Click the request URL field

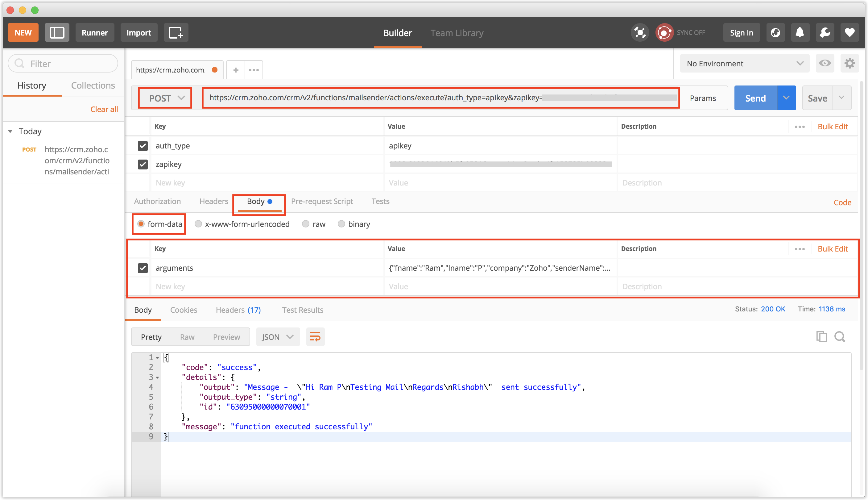[x=440, y=98]
